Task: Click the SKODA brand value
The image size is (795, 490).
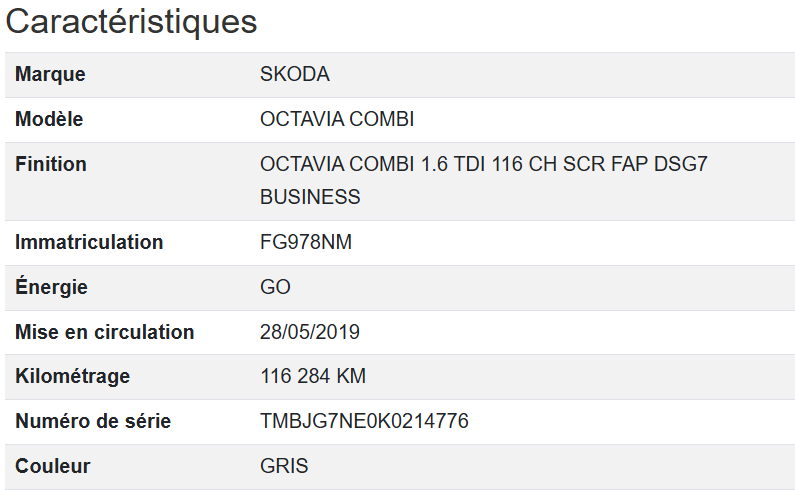Action: [294, 75]
